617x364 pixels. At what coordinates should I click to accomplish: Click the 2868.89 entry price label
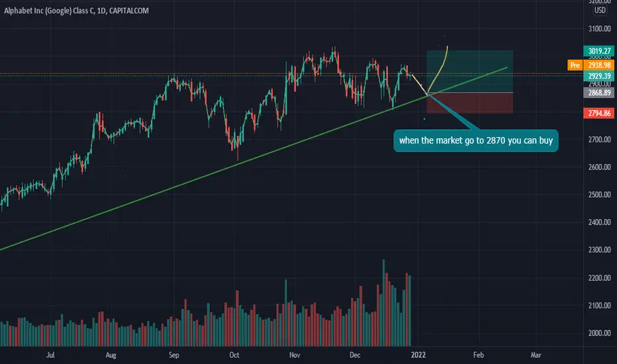pyautogui.click(x=599, y=93)
